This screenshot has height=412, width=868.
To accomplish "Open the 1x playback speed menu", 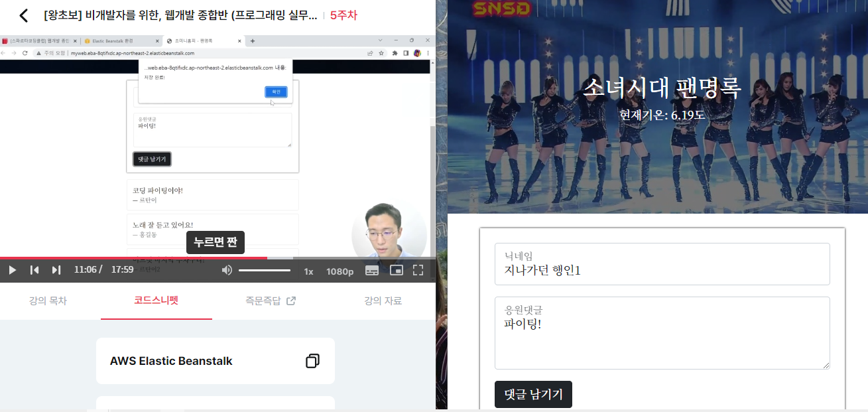I will (x=308, y=271).
